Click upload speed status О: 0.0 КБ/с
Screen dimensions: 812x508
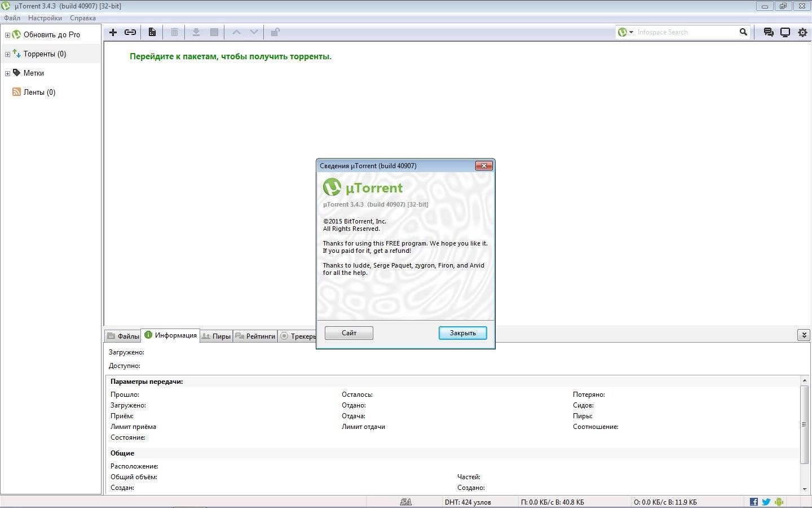point(665,502)
